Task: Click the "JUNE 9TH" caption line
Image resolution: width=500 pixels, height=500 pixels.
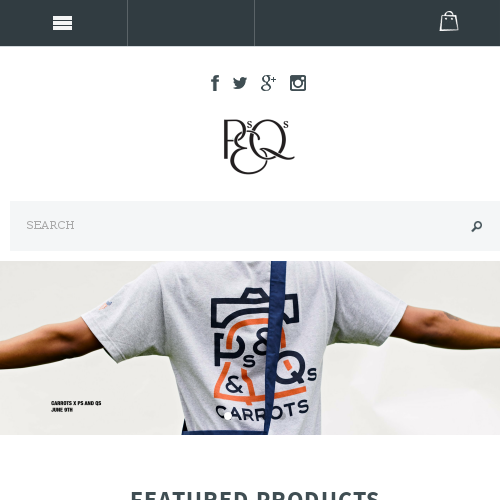Action: tap(62, 410)
